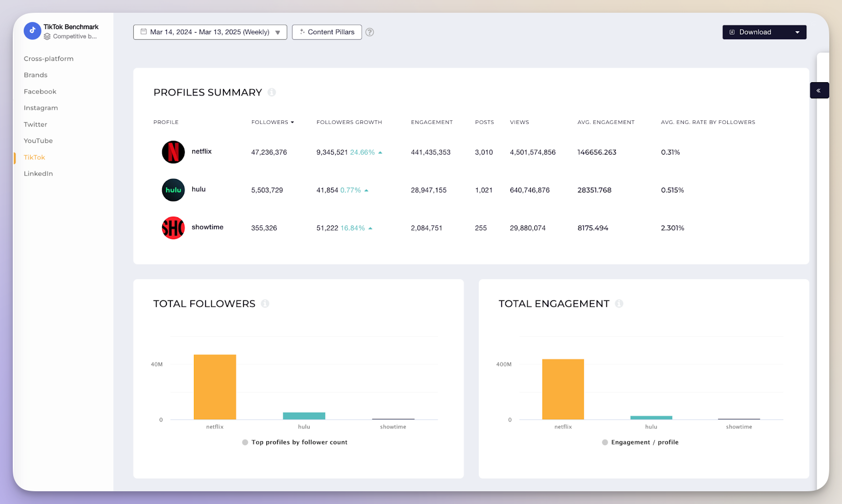Click the calendar icon in date range picker
Viewport: 842px width, 504px height.
coord(144,32)
